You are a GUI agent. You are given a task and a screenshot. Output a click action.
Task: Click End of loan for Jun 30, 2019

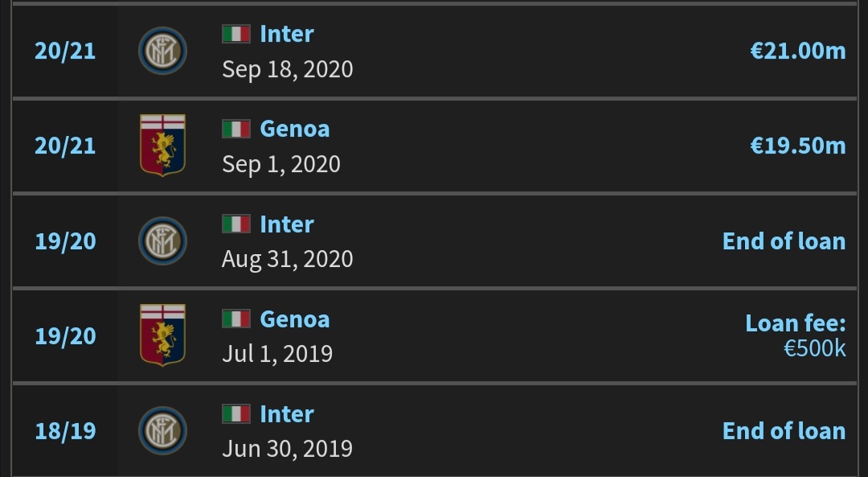pyautogui.click(x=784, y=431)
